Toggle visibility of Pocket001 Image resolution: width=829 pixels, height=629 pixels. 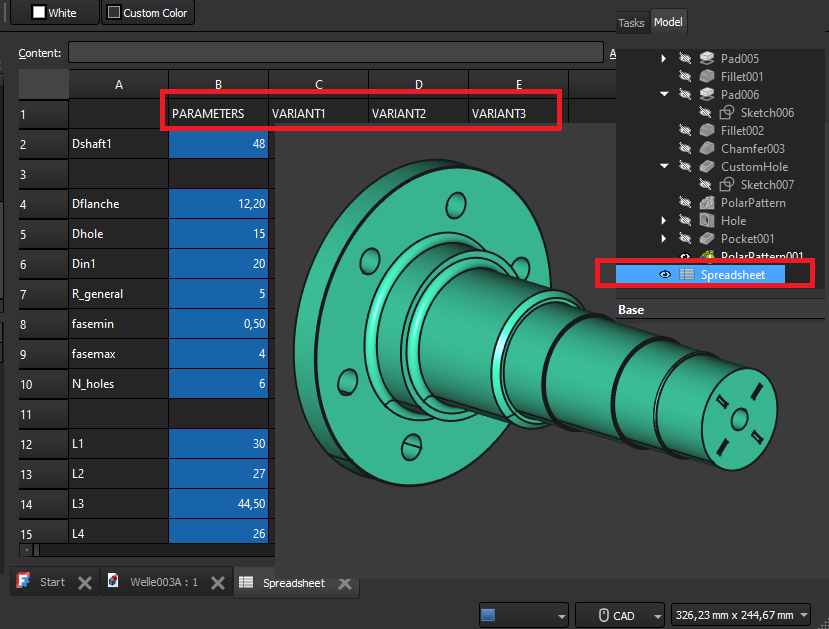685,238
